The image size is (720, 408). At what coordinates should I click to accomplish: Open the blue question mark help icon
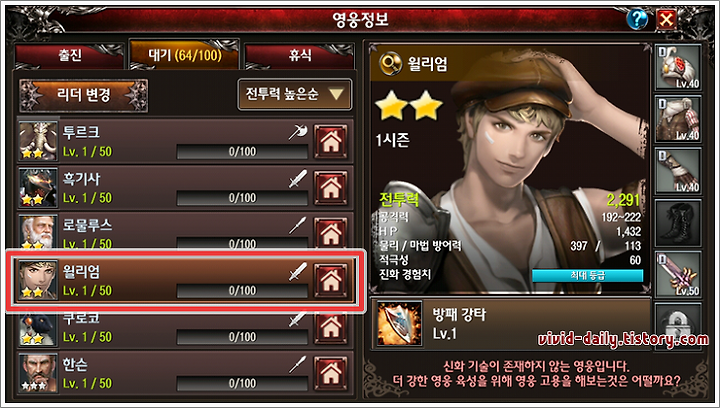coord(637,19)
